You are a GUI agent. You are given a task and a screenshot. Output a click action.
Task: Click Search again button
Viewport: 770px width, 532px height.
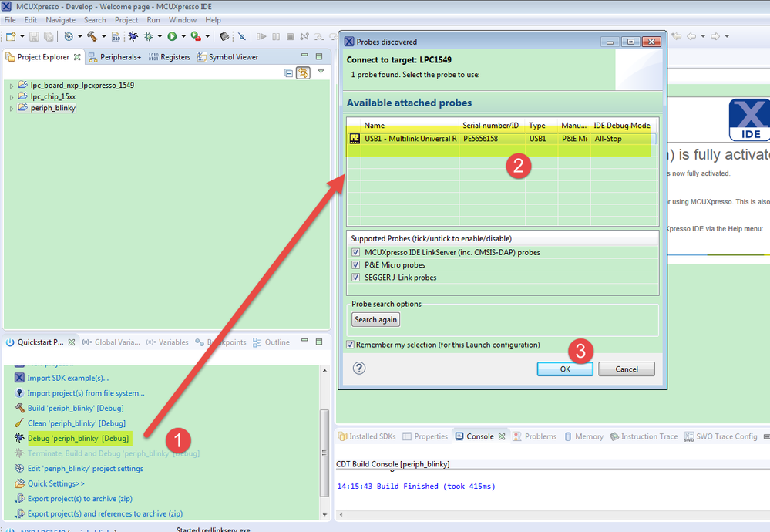(x=375, y=319)
